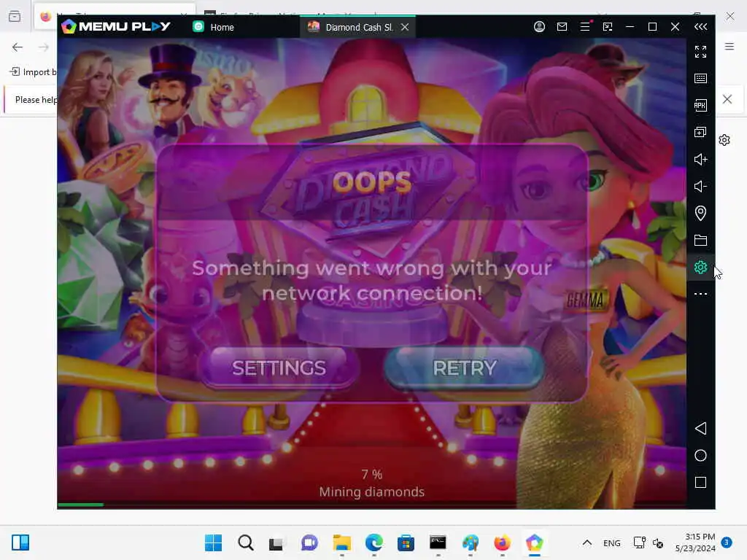Click the ENG language indicator

612,542
